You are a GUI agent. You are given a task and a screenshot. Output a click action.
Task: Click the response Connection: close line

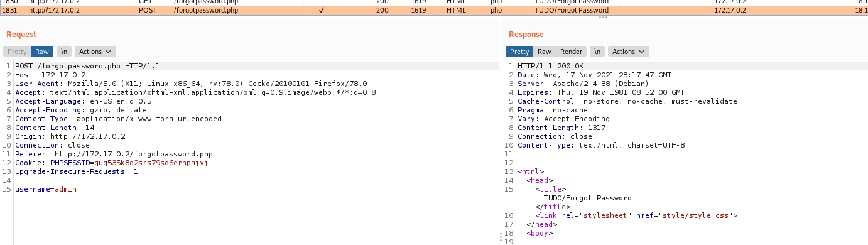(555, 136)
